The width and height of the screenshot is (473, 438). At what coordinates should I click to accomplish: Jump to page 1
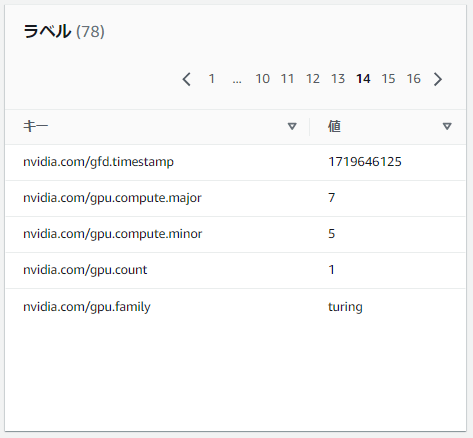point(211,79)
